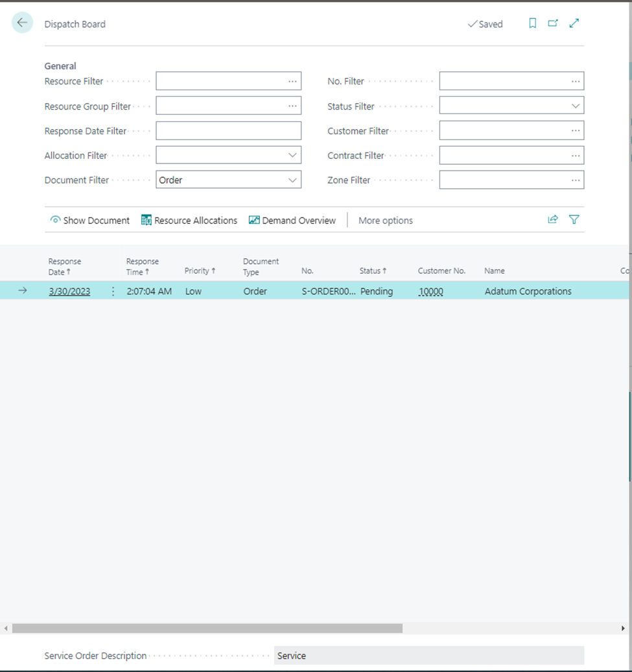Open the Document Filter dropdown showing Order
Screen dimensions: 632x672
[292, 180]
